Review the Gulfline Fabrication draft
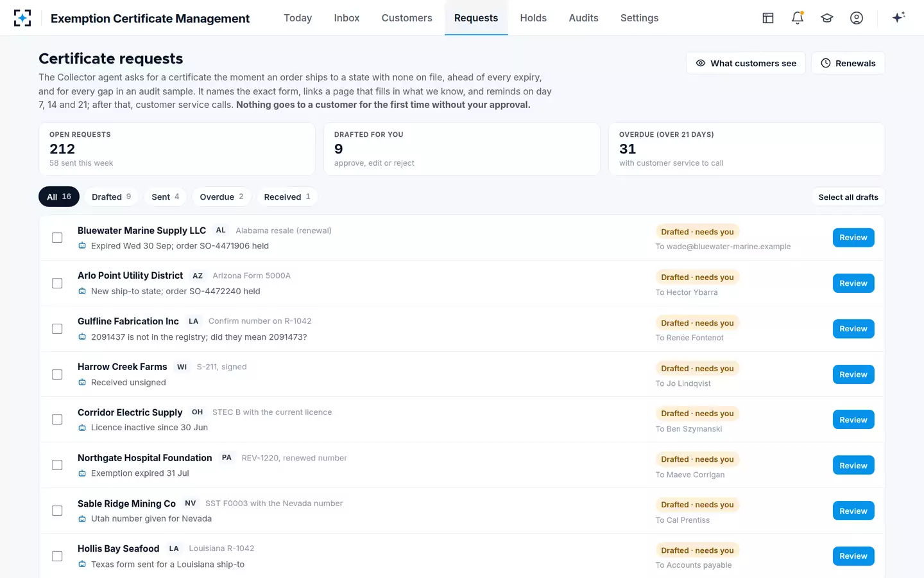 (853, 329)
